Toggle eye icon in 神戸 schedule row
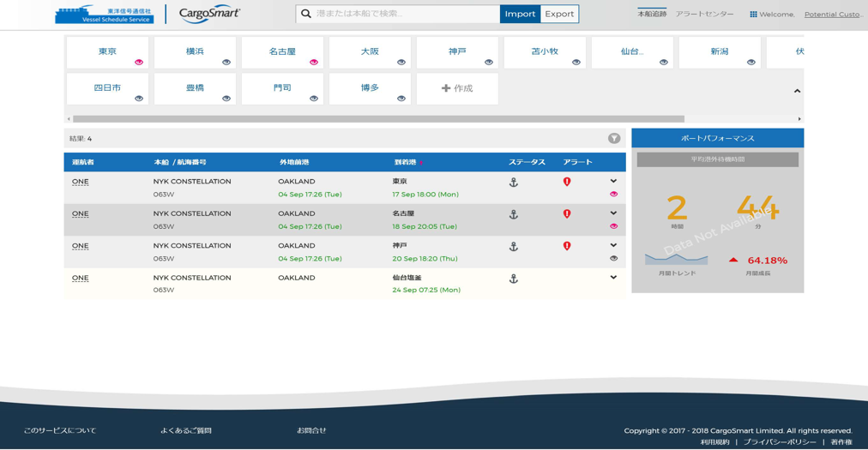 click(613, 258)
